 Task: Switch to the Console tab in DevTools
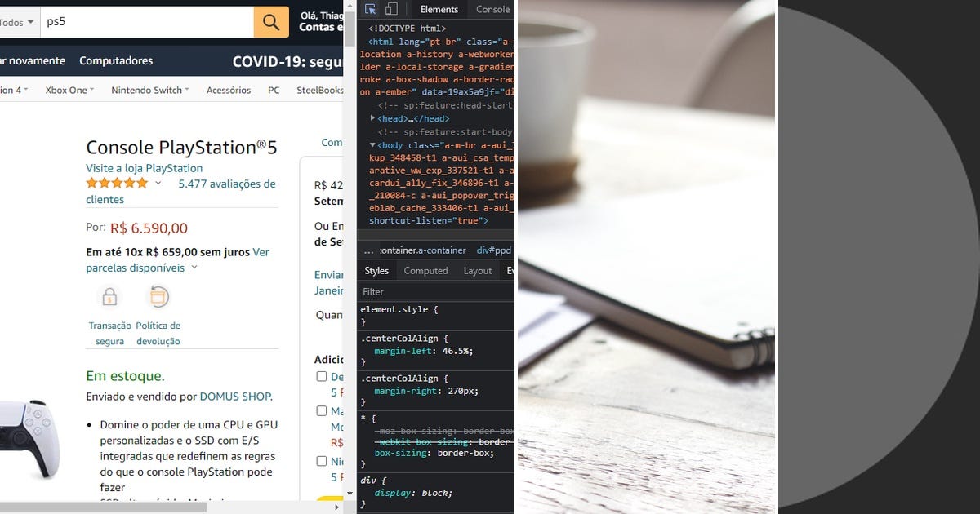pyautogui.click(x=492, y=9)
